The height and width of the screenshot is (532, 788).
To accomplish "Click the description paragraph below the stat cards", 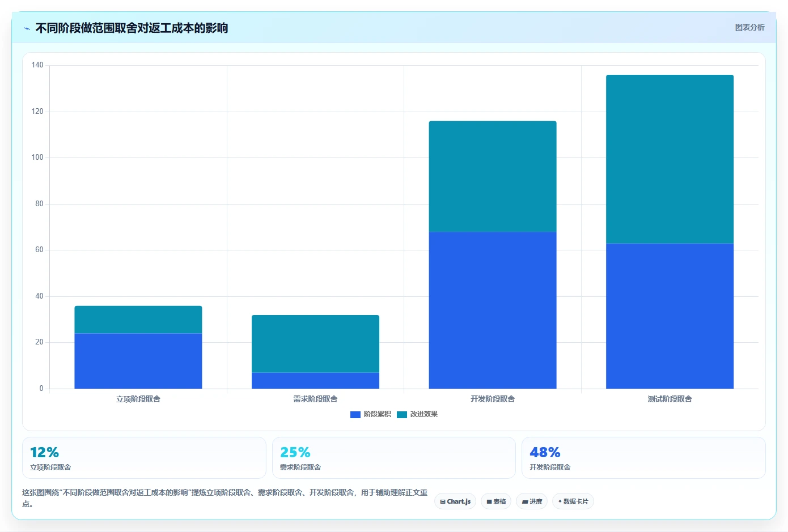I will click(x=225, y=498).
